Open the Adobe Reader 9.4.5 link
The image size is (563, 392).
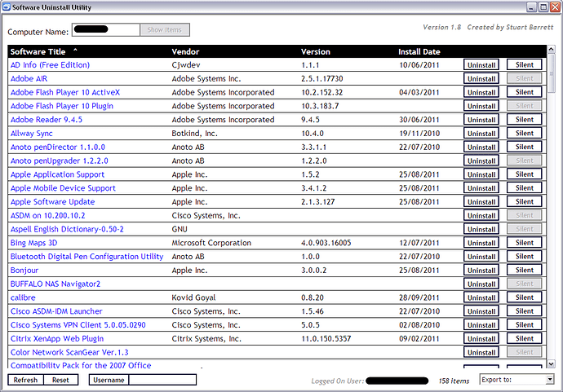(47, 120)
